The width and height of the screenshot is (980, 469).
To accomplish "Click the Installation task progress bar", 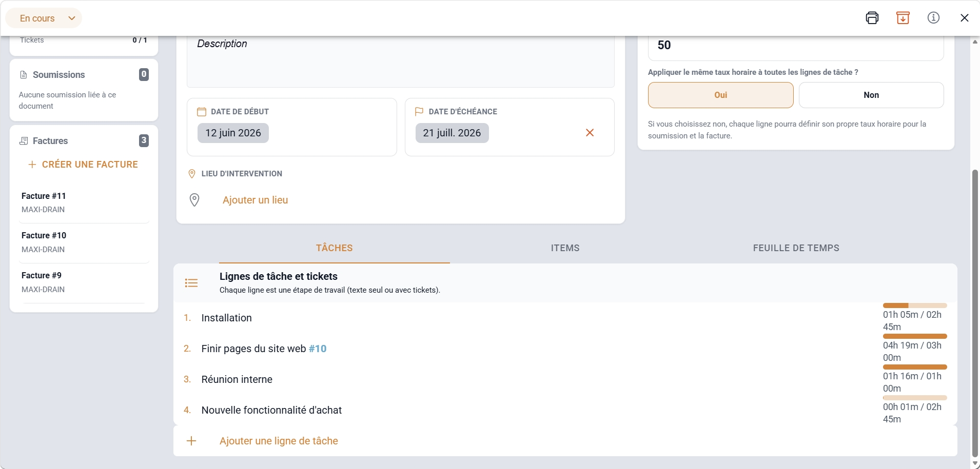I will (x=915, y=305).
